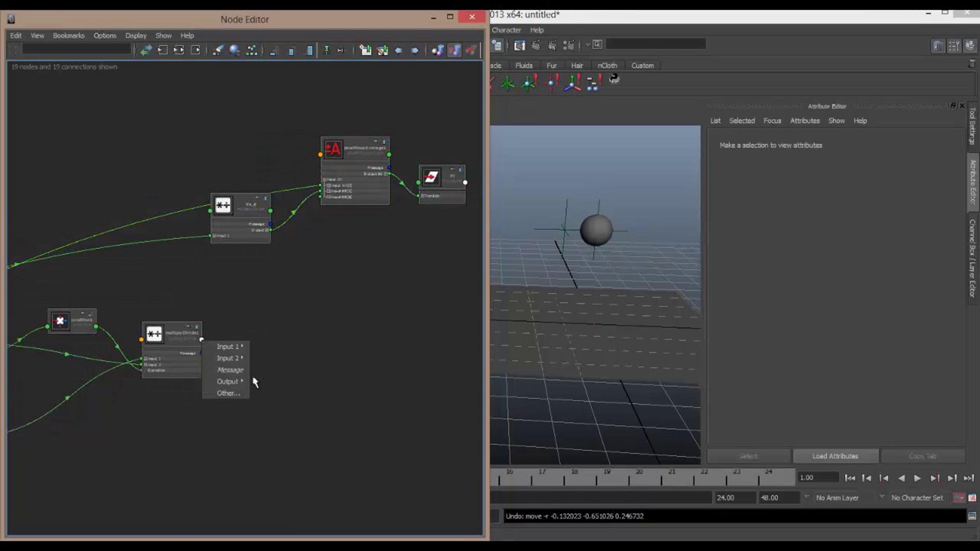The image size is (980, 551).
Task: Switch to the Fur shelf tab
Action: pyautogui.click(x=551, y=65)
